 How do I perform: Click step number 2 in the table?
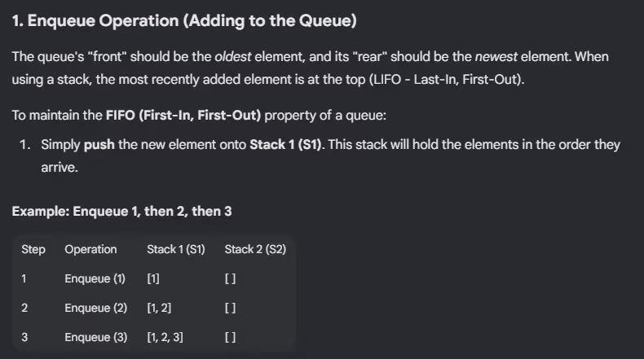24,308
